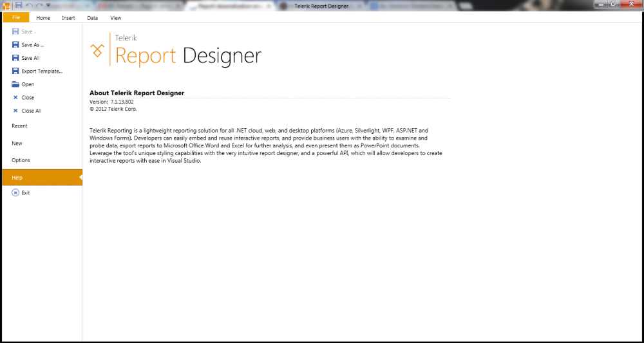Choose the Export Template... label
The width and height of the screenshot is (644, 343).
pyautogui.click(x=43, y=71)
